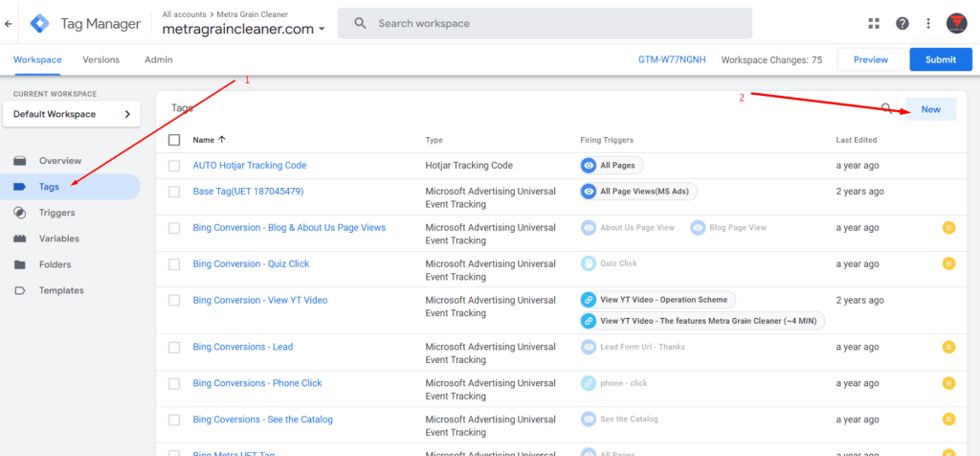Select the Bing Conversions - Lead checkbox
The height and width of the screenshot is (456, 980).
click(x=174, y=347)
